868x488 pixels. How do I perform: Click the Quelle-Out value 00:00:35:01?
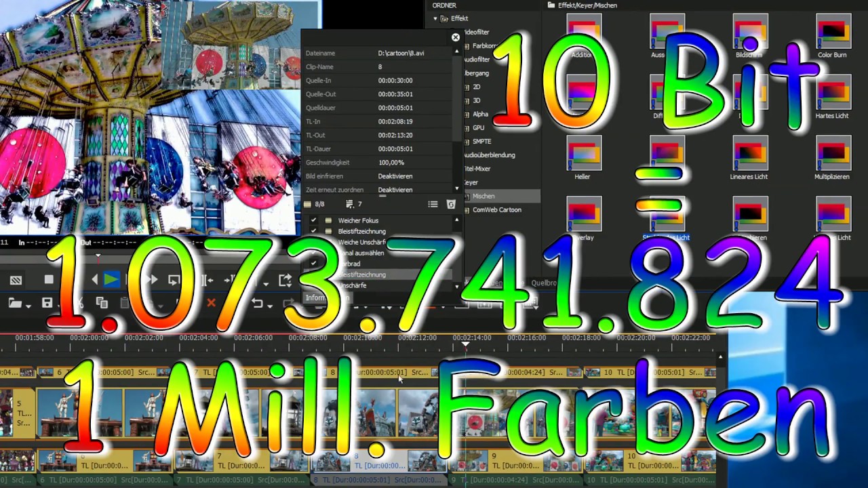click(x=395, y=94)
